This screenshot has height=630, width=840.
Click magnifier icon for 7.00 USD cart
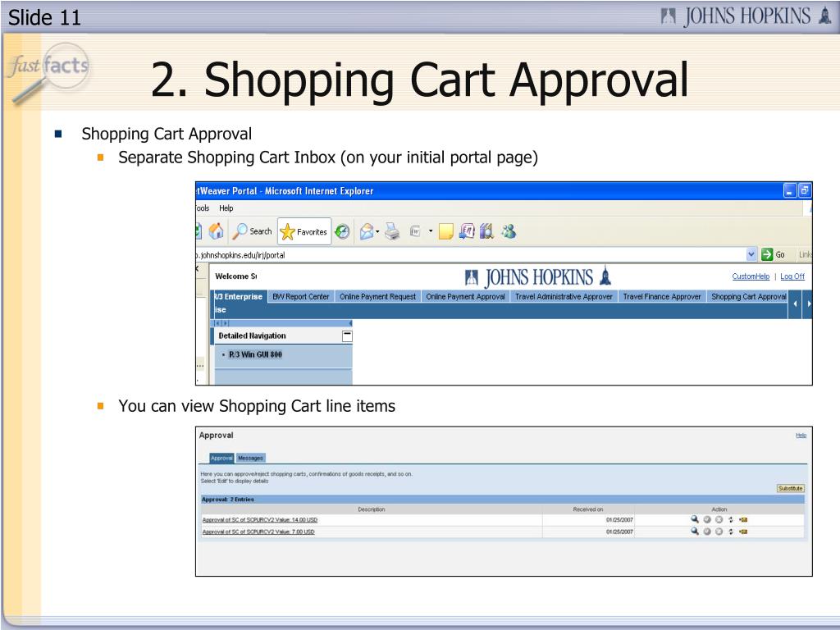click(x=695, y=532)
